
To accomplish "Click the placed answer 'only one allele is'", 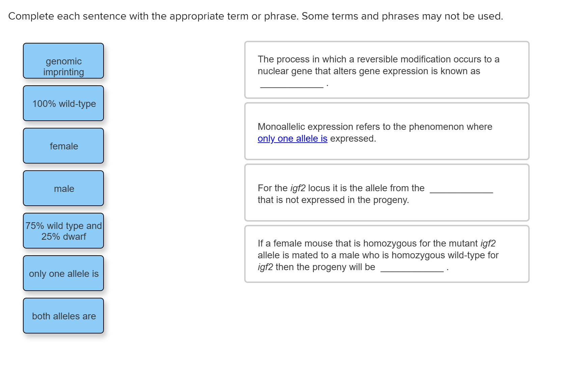I will tap(292, 138).
